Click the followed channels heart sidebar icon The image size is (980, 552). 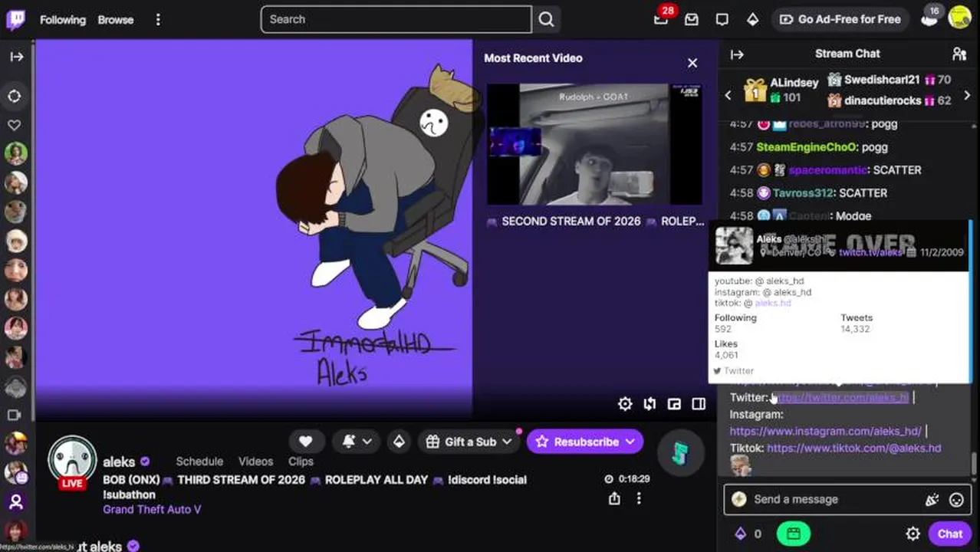(15, 125)
